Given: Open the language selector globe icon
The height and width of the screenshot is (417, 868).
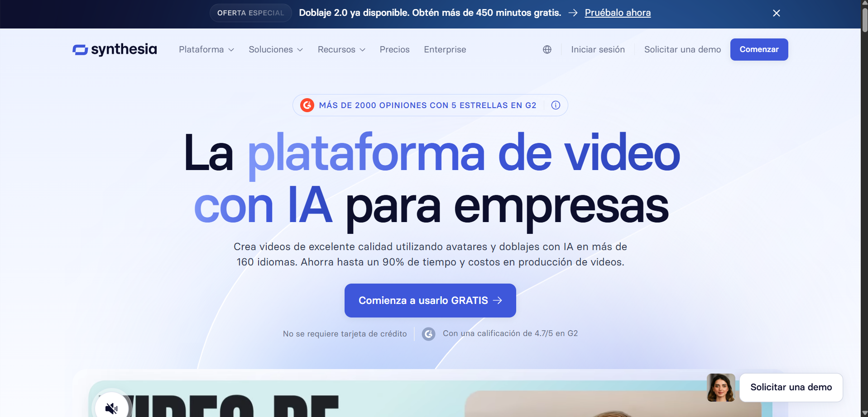Looking at the screenshot, I should pyautogui.click(x=547, y=49).
